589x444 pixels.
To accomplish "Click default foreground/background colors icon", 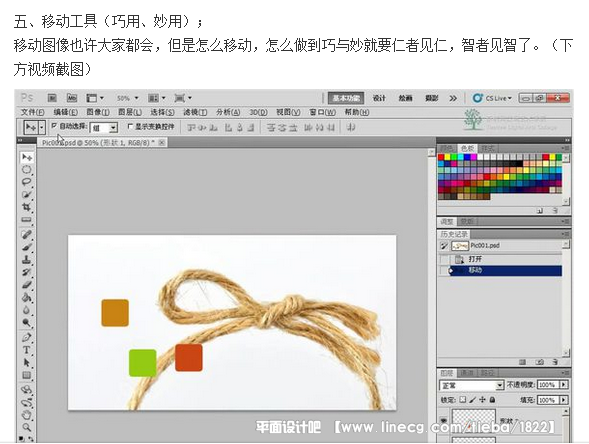I will pos(22,438).
